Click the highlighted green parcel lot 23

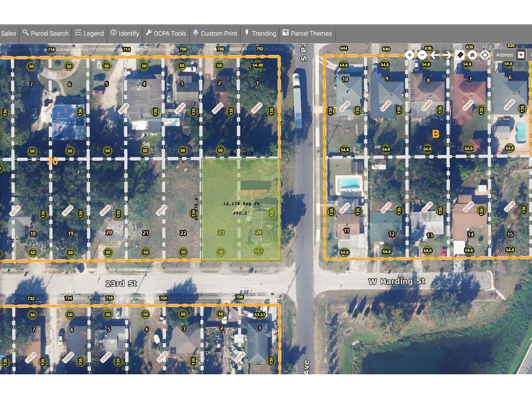pyautogui.click(x=221, y=232)
